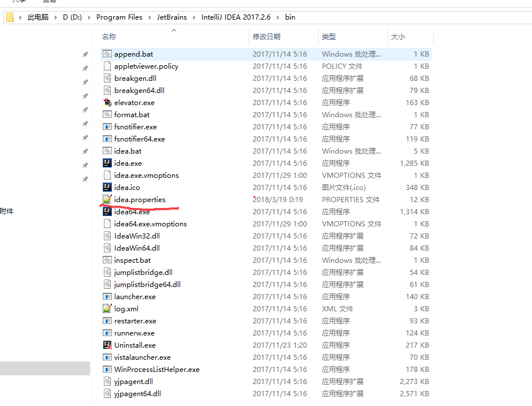Click the IdeaWin32.dll file icon

point(107,236)
